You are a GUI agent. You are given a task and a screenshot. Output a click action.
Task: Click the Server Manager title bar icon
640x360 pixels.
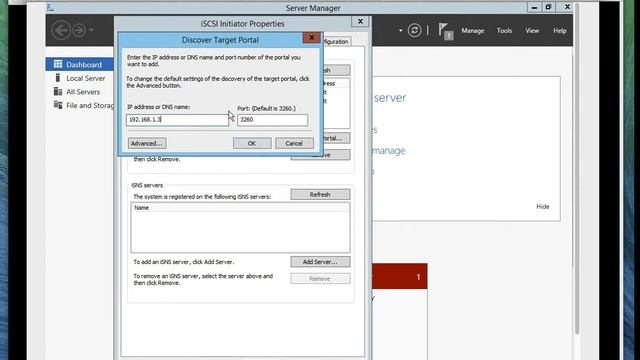pos(51,8)
